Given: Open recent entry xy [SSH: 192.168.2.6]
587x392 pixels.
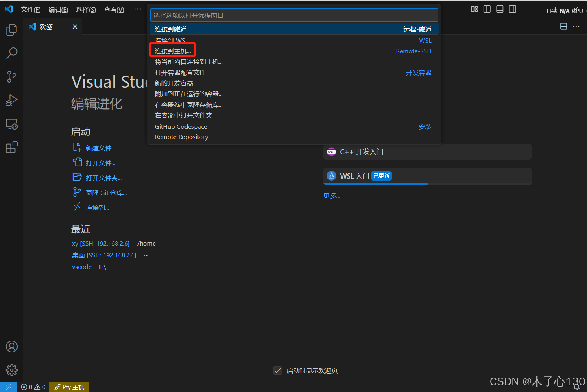Looking at the screenshot, I should coord(101,243).
